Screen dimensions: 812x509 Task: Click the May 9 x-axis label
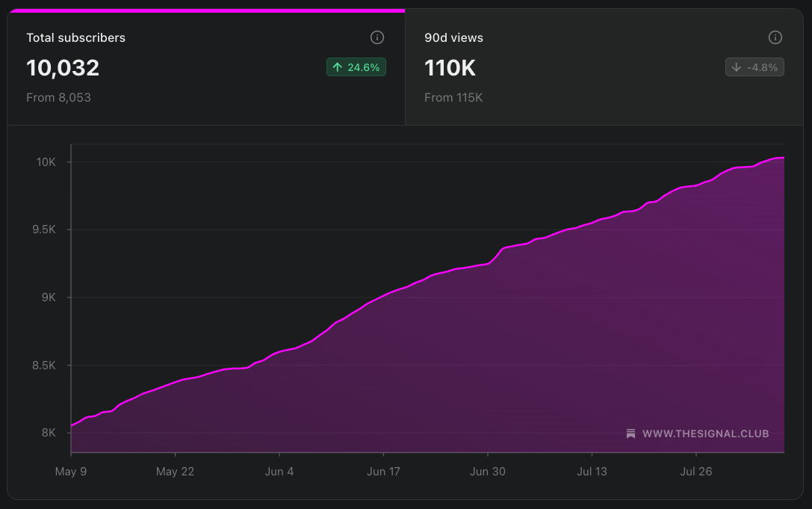[71, 472]
